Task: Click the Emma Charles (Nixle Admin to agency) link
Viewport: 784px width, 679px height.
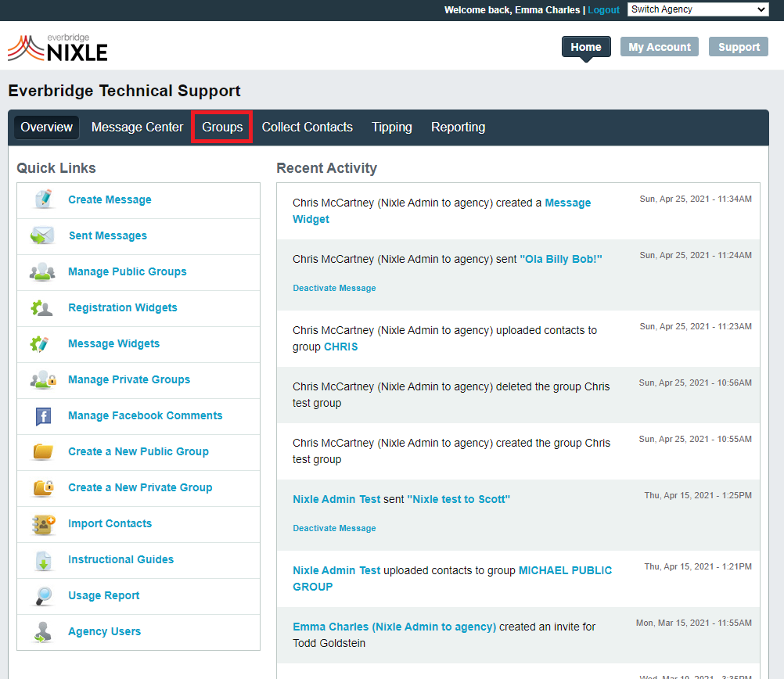Action: (x=394, y=627)
